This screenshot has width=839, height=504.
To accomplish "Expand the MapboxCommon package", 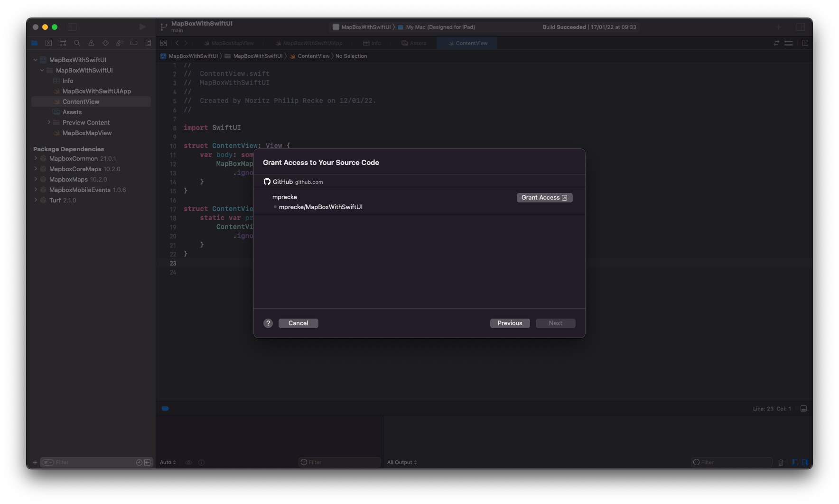I will [x=36, y=158].
